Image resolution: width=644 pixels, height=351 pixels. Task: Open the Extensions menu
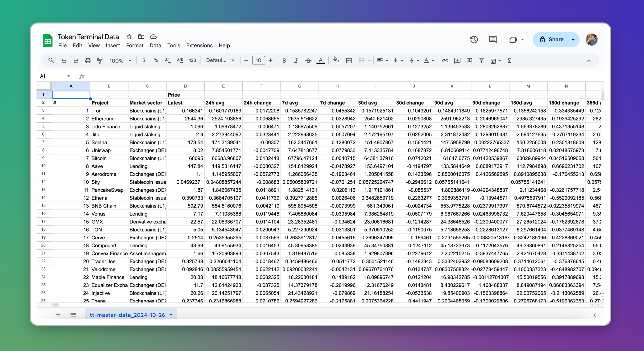pyautogui.click(x=199, y=45)
